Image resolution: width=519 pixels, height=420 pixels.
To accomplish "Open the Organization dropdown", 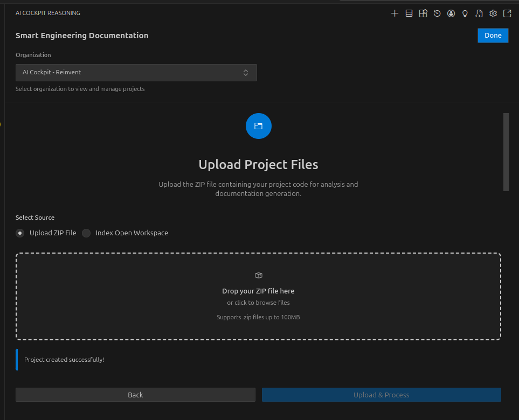I will [x=136, y=72].
